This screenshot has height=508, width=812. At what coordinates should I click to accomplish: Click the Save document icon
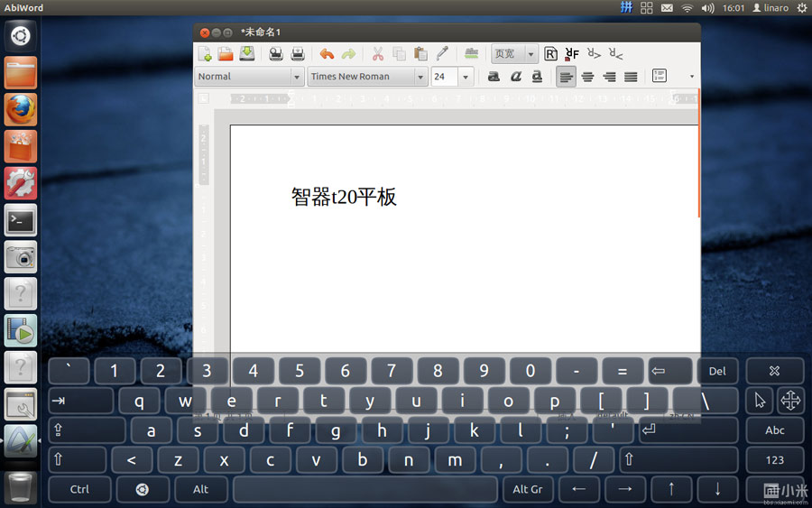pos(246,54)
